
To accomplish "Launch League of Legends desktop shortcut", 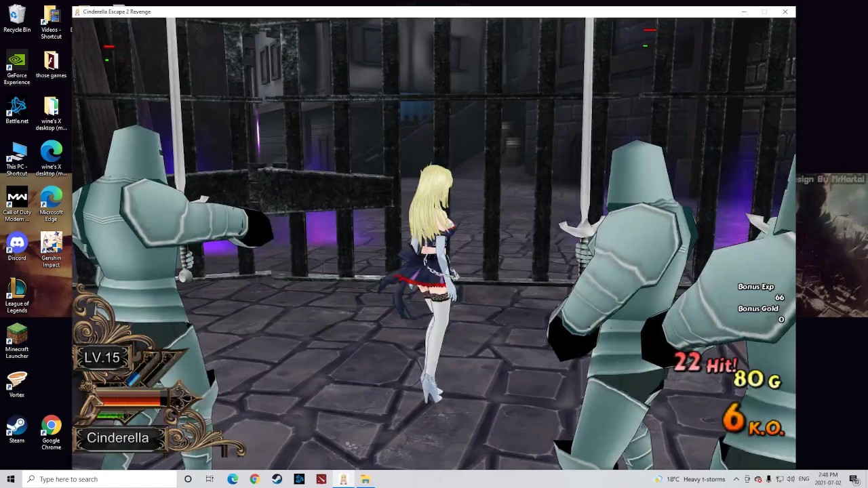I will 17,296.
